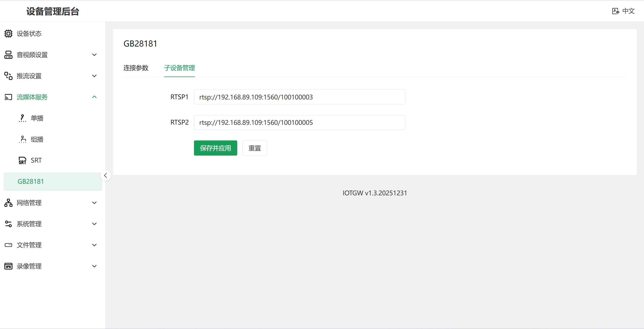Switch to the 连接参数 tab

(x=136, y=68)
